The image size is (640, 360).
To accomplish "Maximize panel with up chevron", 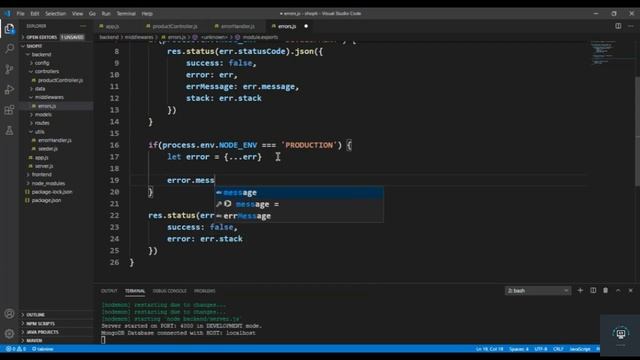I will point(618,290).
